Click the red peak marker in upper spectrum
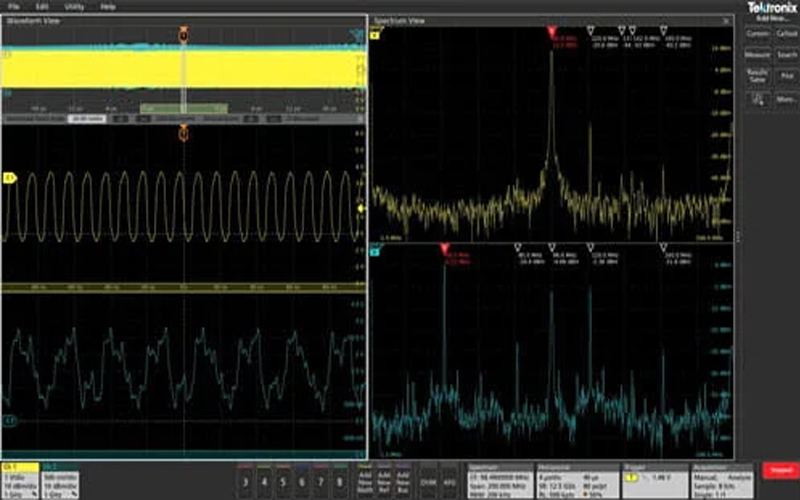 click(x=550, y=31)
